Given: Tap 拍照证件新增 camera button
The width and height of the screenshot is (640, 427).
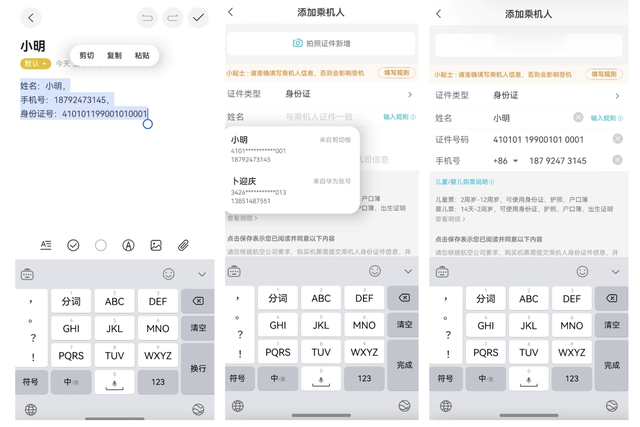Looking at the screenshot, I should tap(321, 43).
